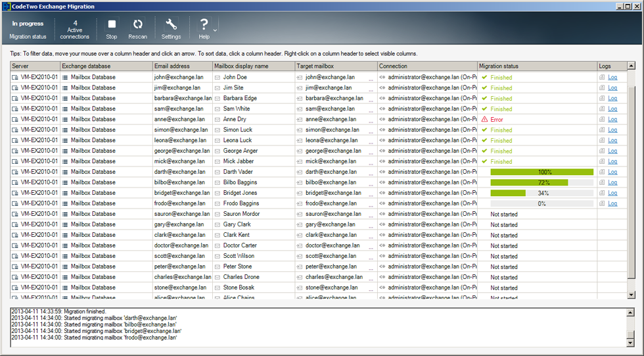Viewport: 644px width, 356px height.
Task: Click the Finished checkmark for John Doe
Action: coord(485,77)
